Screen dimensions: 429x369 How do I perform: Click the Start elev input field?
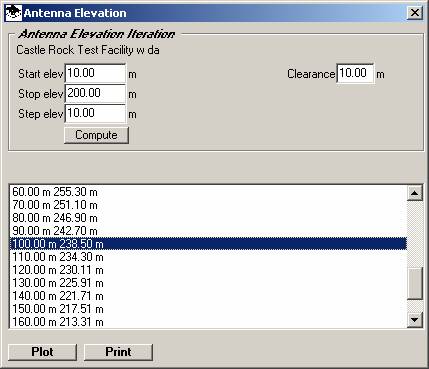pyautogui.click(x=95, y=73)
